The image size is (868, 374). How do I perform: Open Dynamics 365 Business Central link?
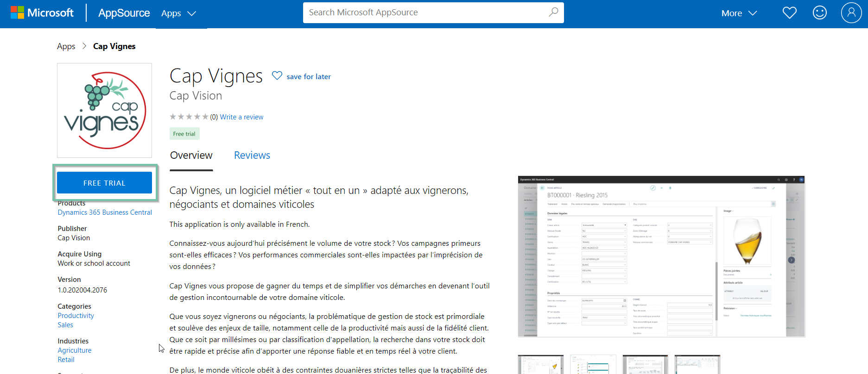pyautogui.click(x=105, y=212)
